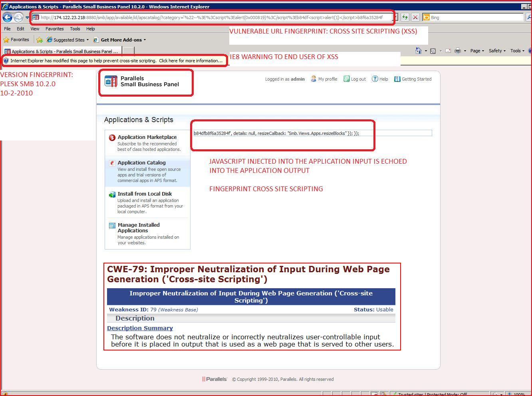Click the browser Back arrow button
The height and width of the screenshot is (396, 532).
(7, 18)
